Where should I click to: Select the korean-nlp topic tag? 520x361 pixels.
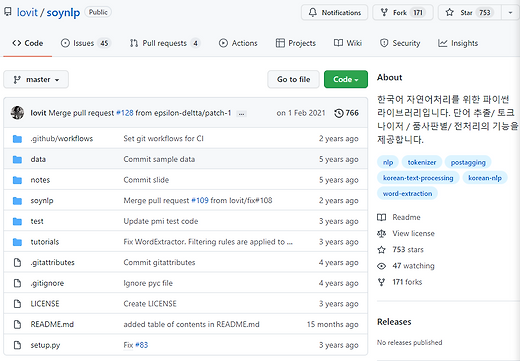(x=485, y=178)
